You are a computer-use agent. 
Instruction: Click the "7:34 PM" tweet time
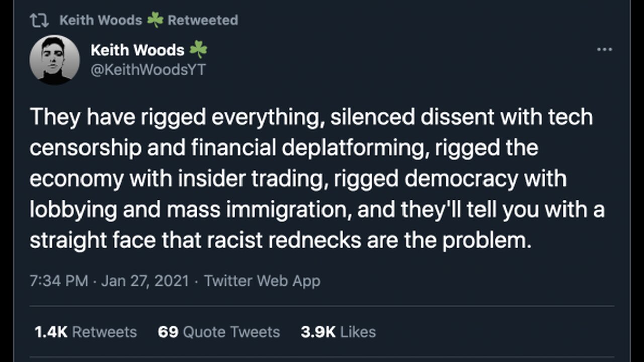click(x=59, y=281)
